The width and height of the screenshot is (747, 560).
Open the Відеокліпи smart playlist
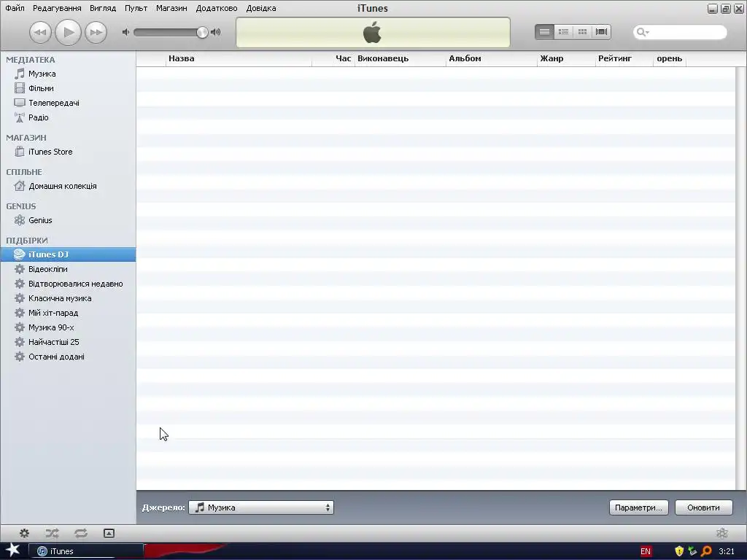(x=68, y=269)
